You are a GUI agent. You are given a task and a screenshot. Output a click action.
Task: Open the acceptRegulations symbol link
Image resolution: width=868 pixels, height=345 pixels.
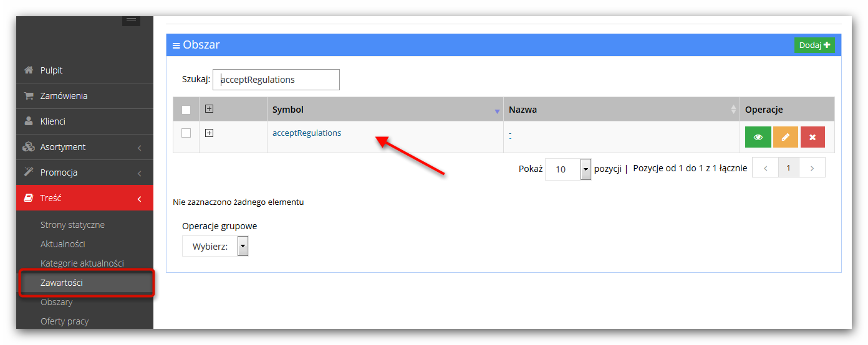coord(307,133)
